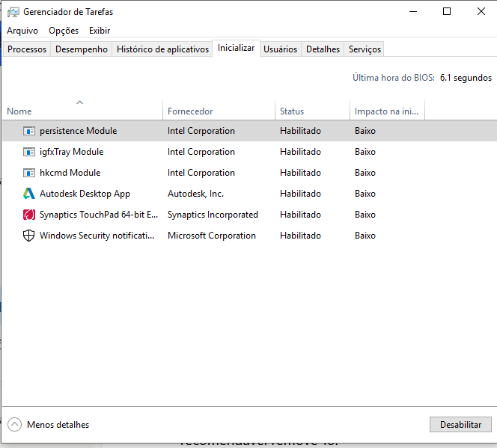497x448 pixels.
Task: Select the hkcmd Module name
Action: pos(70,173)
